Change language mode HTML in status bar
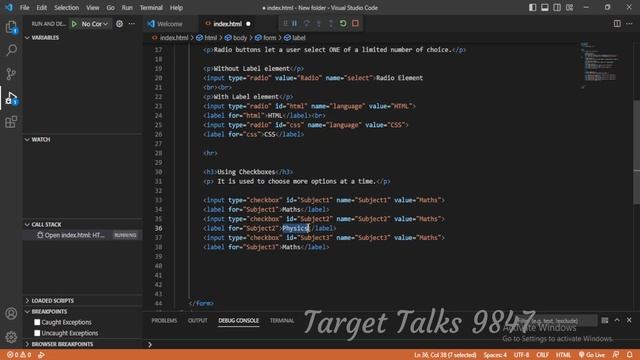Screen dimensions: 640x360 [x=563, y=355]
